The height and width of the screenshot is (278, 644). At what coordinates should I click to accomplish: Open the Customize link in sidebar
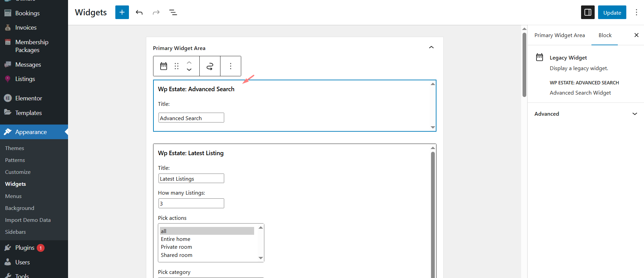click(18, 172)
